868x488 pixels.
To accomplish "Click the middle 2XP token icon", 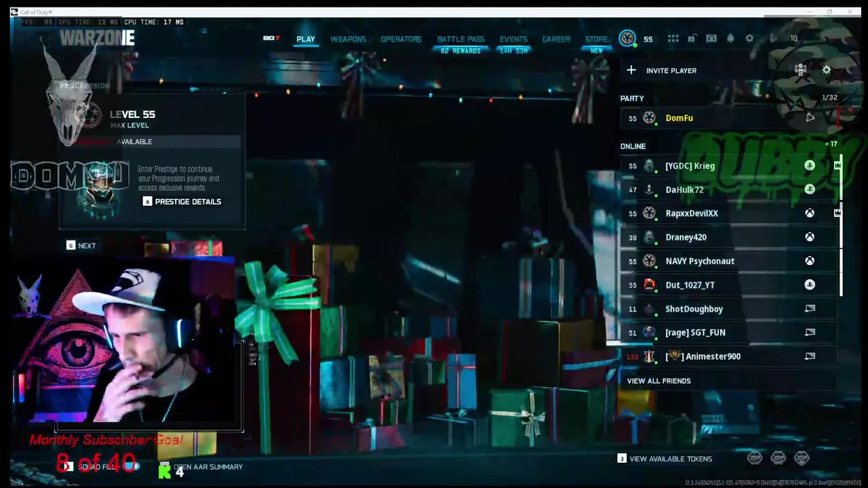I will [778, 459].
